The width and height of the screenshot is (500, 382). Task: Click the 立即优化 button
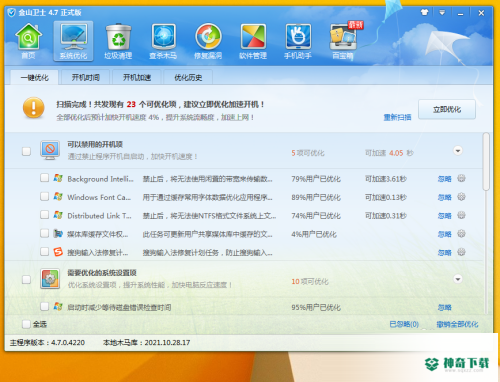[x=447, y=109]
